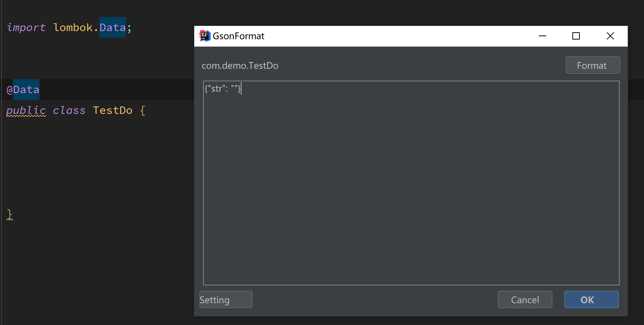Maximize the GsonFormat dialog
The width and height of the screenshot is (644, 325).
(x=576, y=36)
